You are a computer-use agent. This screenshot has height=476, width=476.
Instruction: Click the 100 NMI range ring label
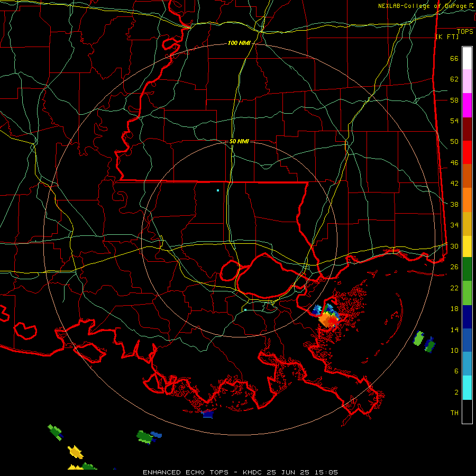(x=239, y=43)
